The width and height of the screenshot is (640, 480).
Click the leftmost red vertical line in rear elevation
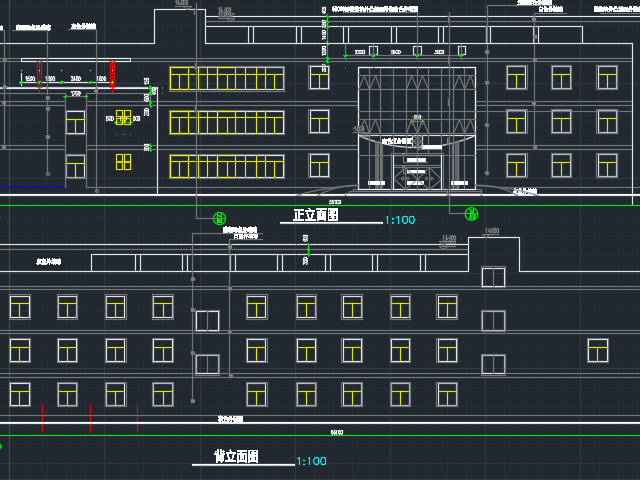(42, 418)
